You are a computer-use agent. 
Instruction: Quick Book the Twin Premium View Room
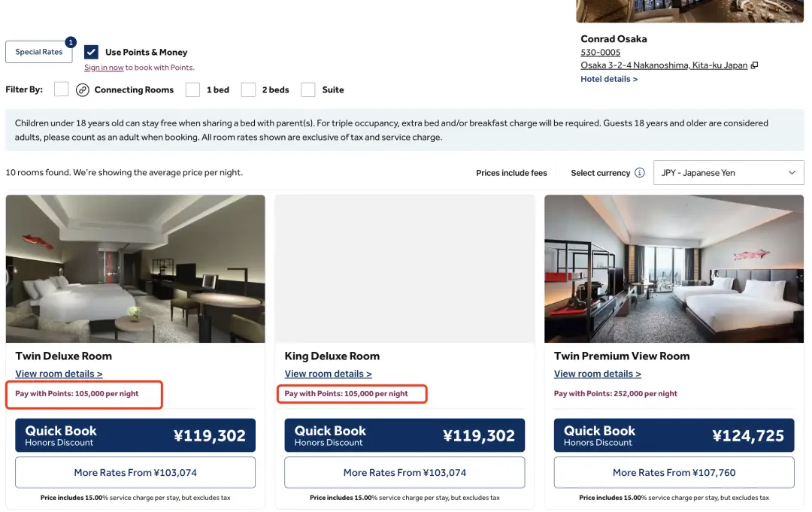click(674, 435)
